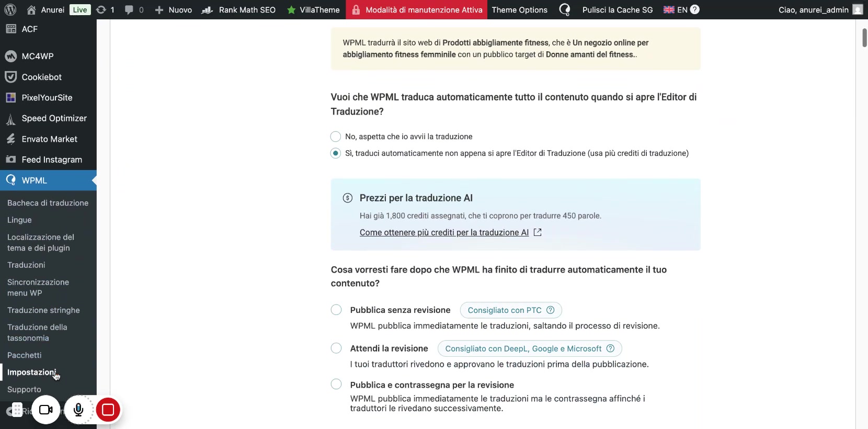Toggle the camera recording control
The width and height of the screenshot is (868, 429).
coord(46,410)
